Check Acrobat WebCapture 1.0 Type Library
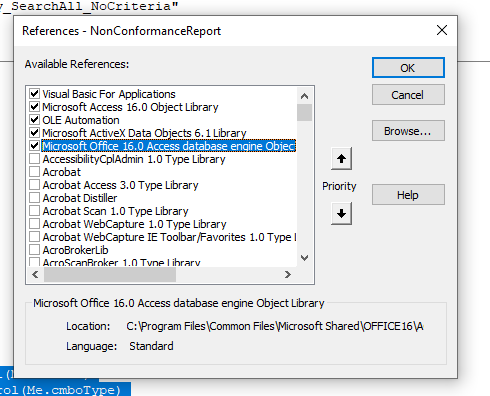 coord(35,224)
